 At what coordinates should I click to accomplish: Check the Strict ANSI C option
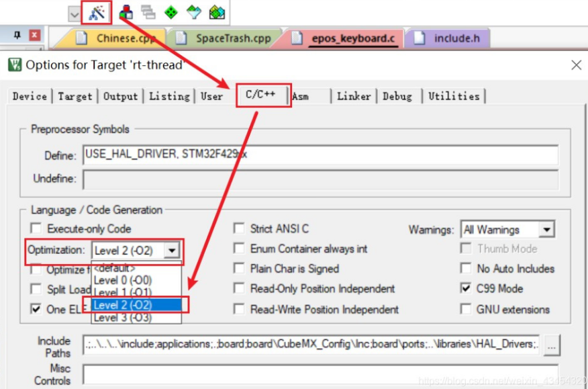pyautogui.click(x=239, y=228)
